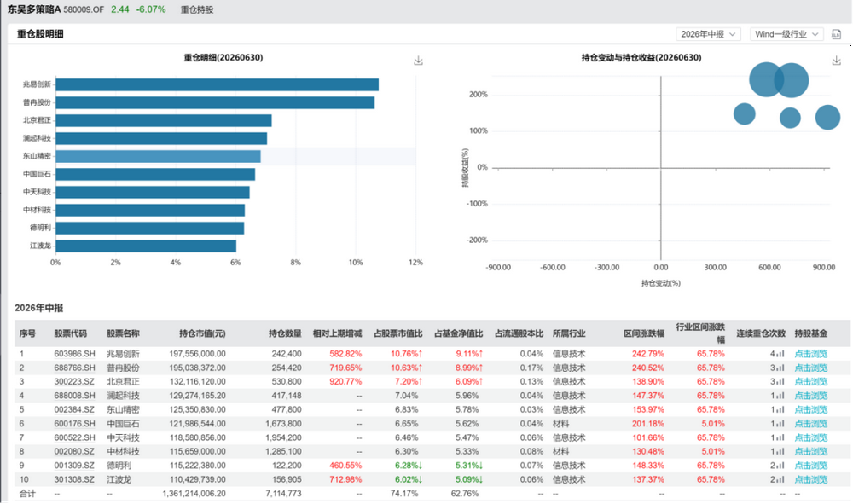Select the 兆易创新 bar in chart

(217, 84)
